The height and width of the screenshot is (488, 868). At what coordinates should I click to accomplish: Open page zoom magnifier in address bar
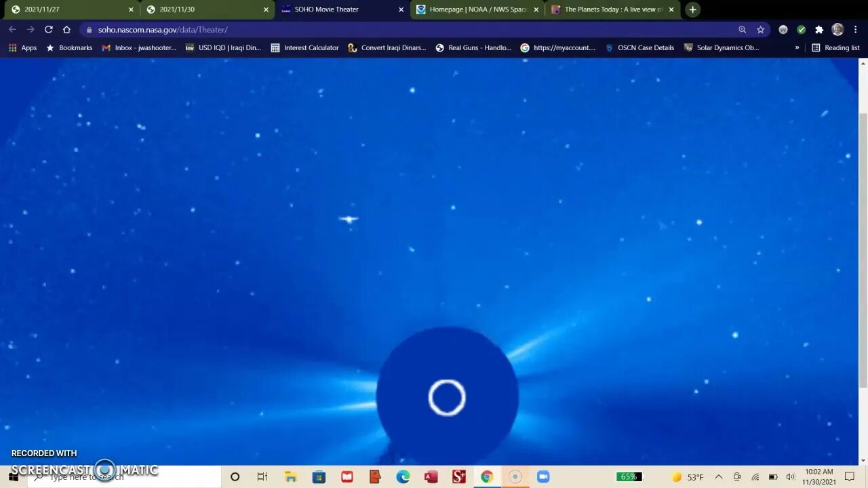[743, 30]
